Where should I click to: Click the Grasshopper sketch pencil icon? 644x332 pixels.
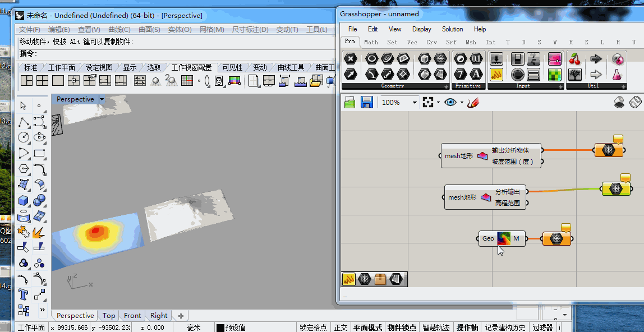point(473,102)
